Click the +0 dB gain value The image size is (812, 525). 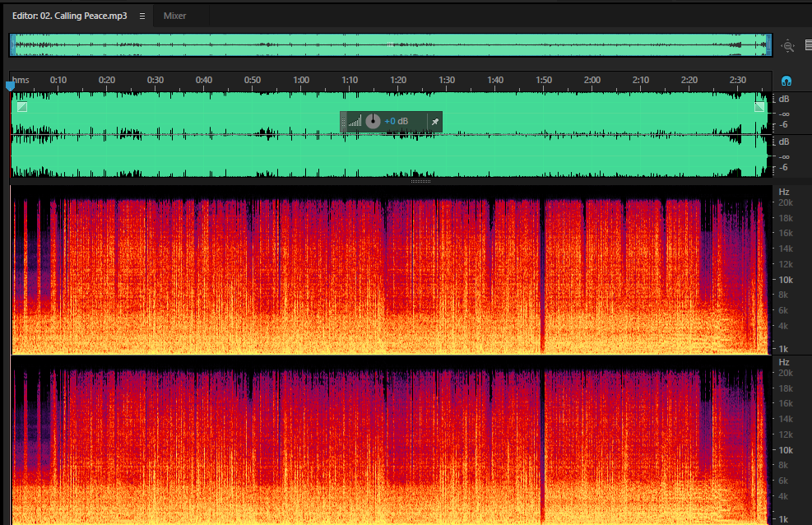(397, 121)
